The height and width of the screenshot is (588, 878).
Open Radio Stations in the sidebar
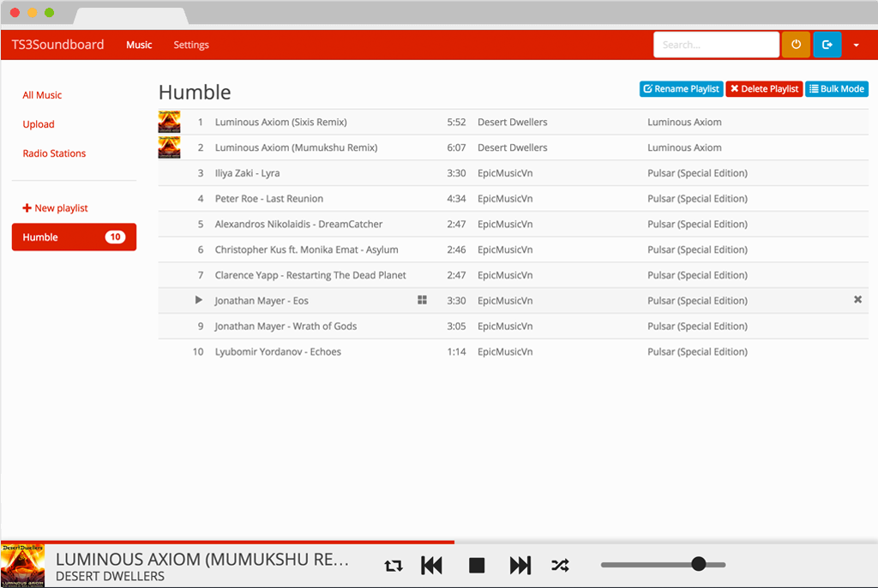pos(54,153)
